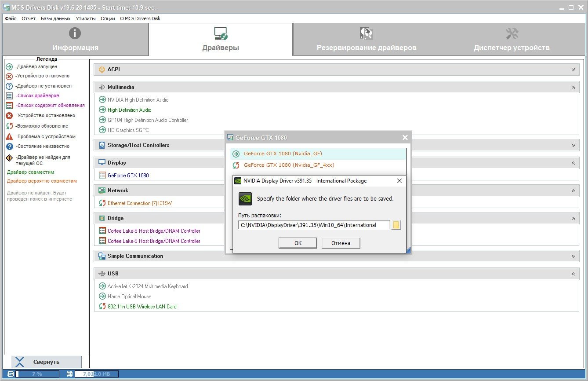The height and width of the screenshot is (381, 588).
Task: Click Отмена in the NVIDIA dialog
Action: click(341, 243)
